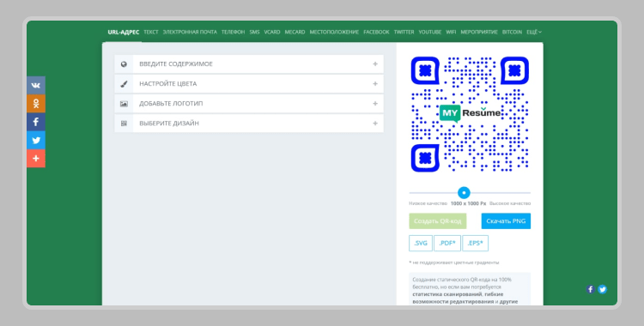Download as .SVG format
Image resolution: width=644 pixels, height=326 pixels.
(420, 243)
